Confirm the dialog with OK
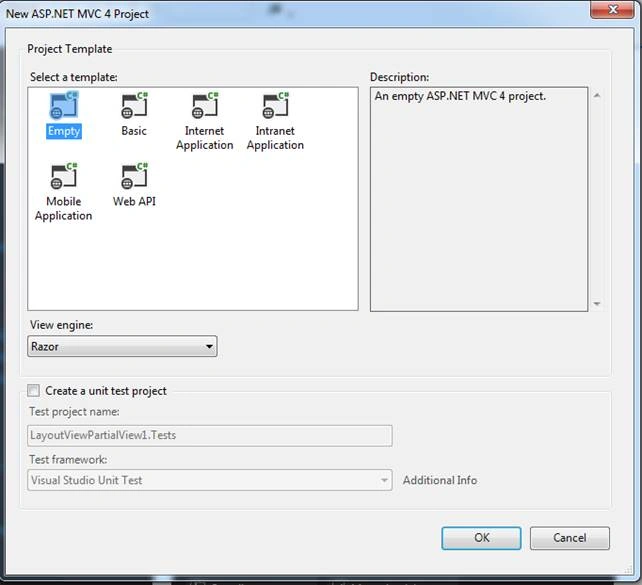This screenshot has width=642, height=585. point(481,538)
